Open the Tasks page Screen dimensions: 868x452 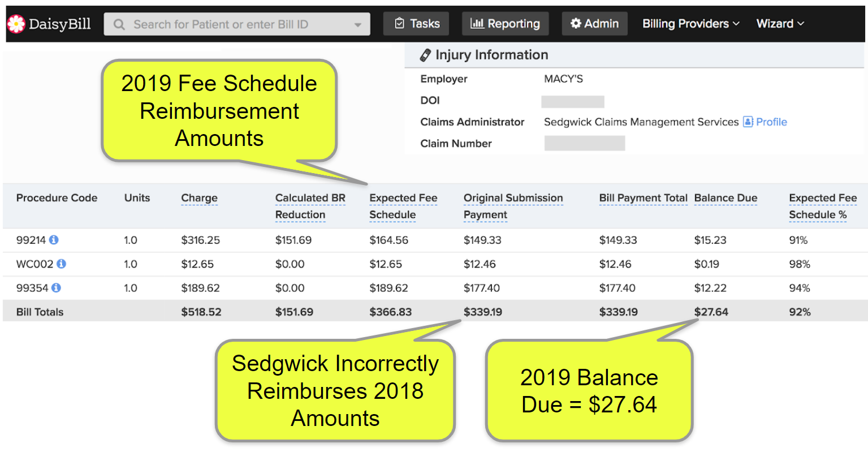(x=416, y=24)
